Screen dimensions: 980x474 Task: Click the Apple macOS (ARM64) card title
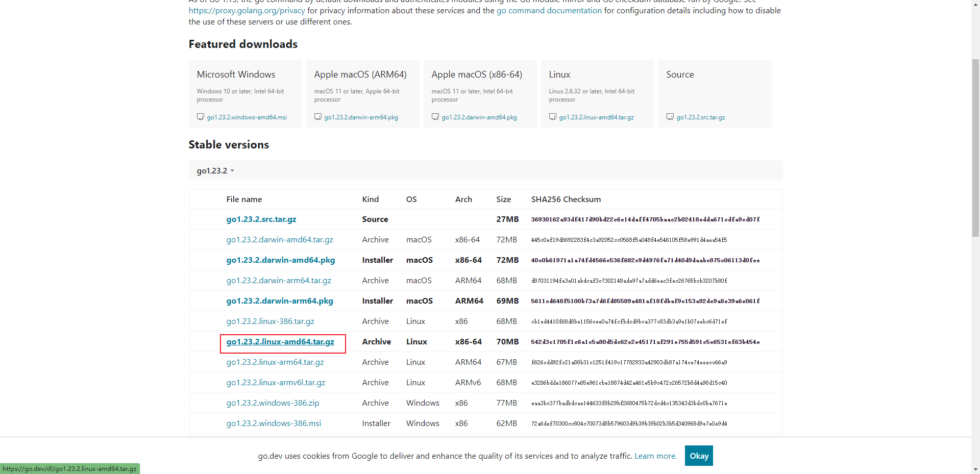pos(360,74)
